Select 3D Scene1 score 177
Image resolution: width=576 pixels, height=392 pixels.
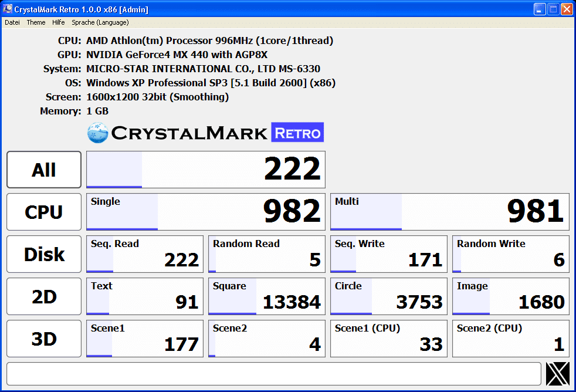(145, 339)
